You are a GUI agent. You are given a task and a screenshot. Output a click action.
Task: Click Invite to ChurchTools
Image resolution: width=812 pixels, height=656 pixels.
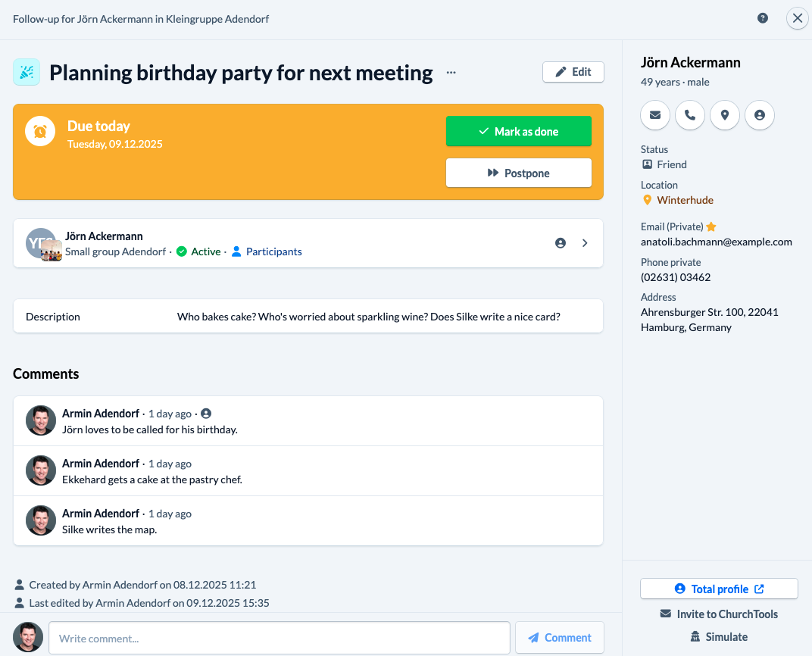[x=719, y=614]
